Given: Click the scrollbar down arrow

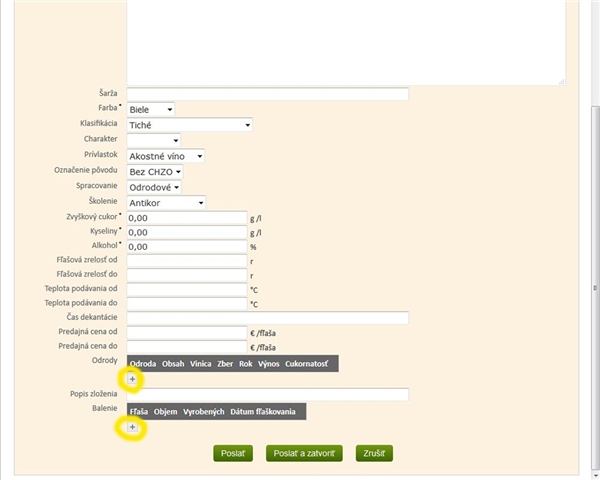Looking at the screenshot, I should [x=595, y=476].
